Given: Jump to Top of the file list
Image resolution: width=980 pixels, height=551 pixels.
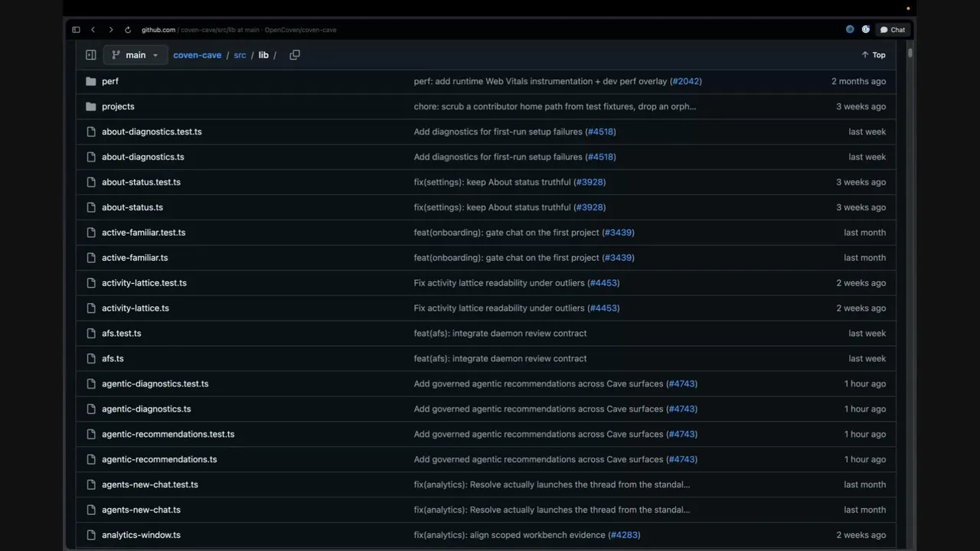Looking at the screenshot, I should coord(873,55).
